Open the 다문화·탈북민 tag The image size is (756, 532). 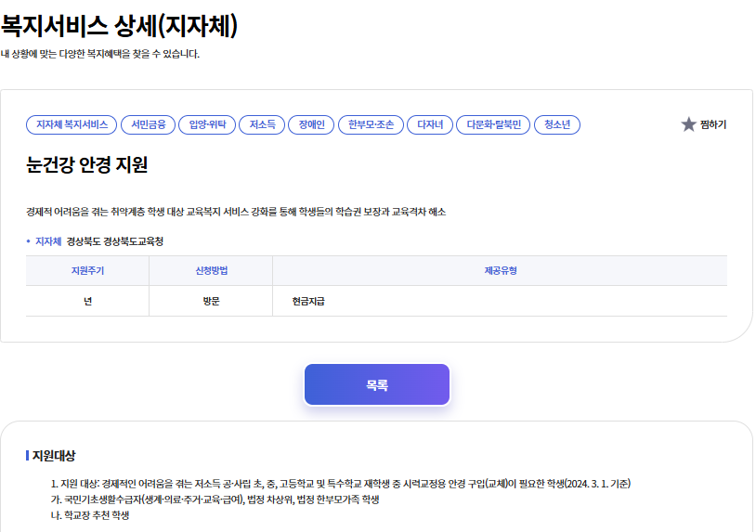493,124
